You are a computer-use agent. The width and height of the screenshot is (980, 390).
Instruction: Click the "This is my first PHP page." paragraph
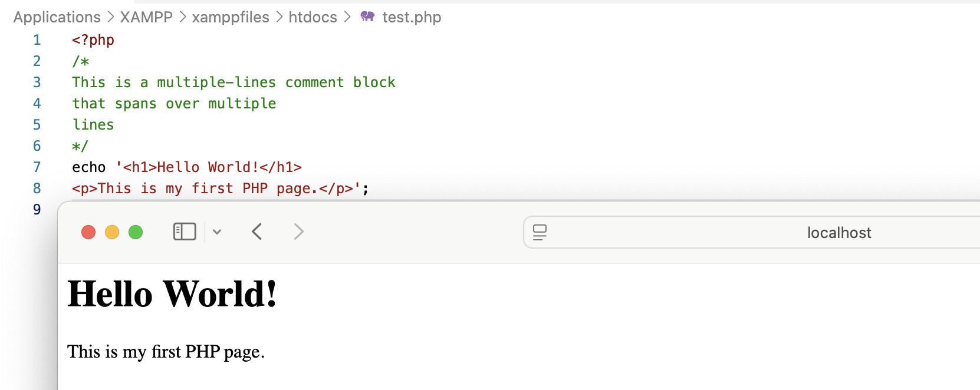pos(166,352)
